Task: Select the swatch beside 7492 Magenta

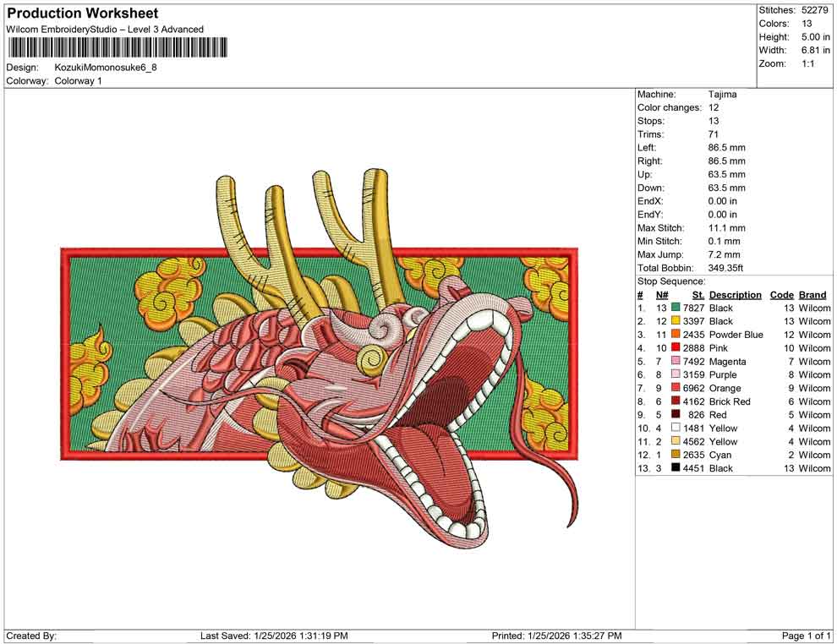Action: point(676,361)
